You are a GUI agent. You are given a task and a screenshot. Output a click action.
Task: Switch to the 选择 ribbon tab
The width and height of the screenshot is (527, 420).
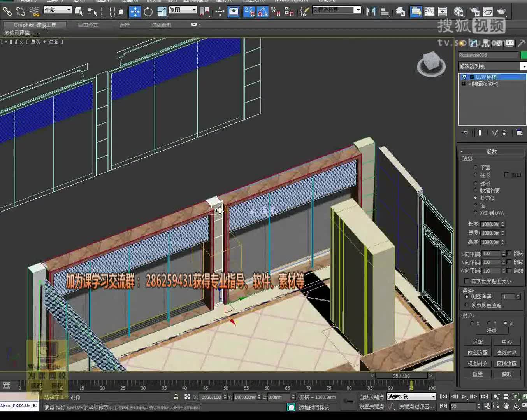point(125,25)
